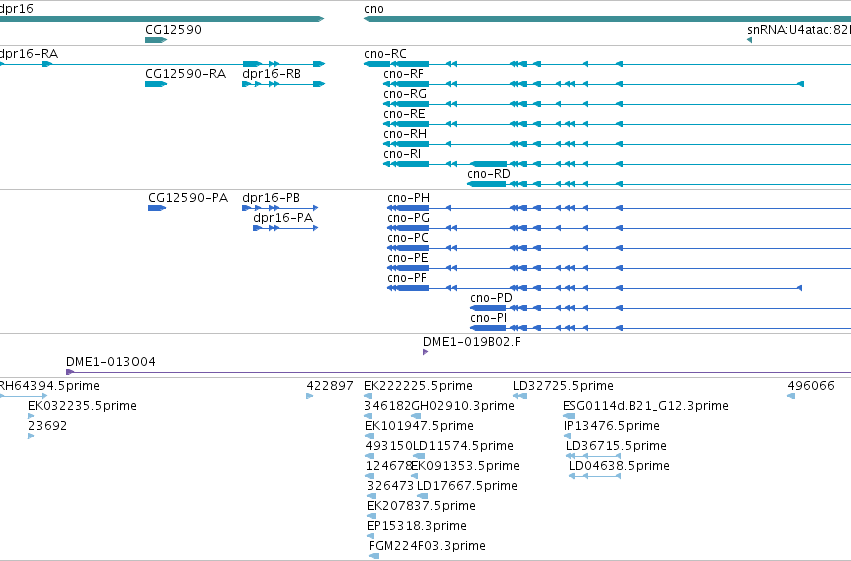The height and width of the screenshot is (561, 851).
Task: Click the GH02910.3prime EST
Action: pos(417,416)
